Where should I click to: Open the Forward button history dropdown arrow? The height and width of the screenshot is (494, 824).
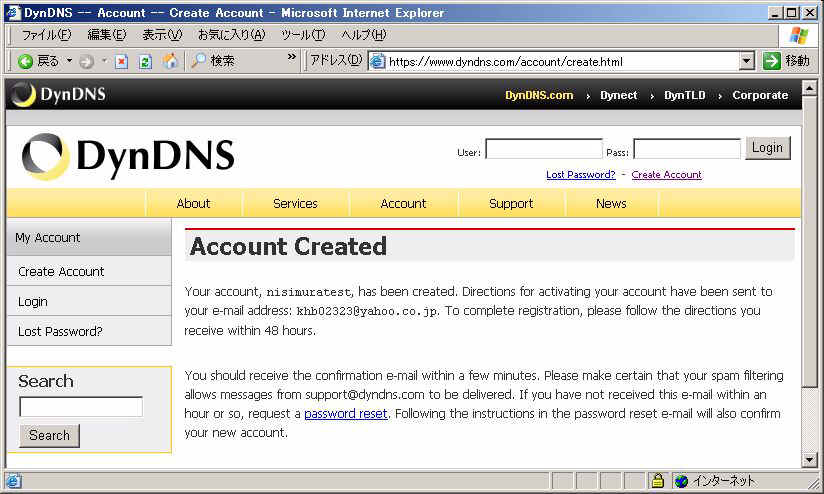tap(104, 61)
